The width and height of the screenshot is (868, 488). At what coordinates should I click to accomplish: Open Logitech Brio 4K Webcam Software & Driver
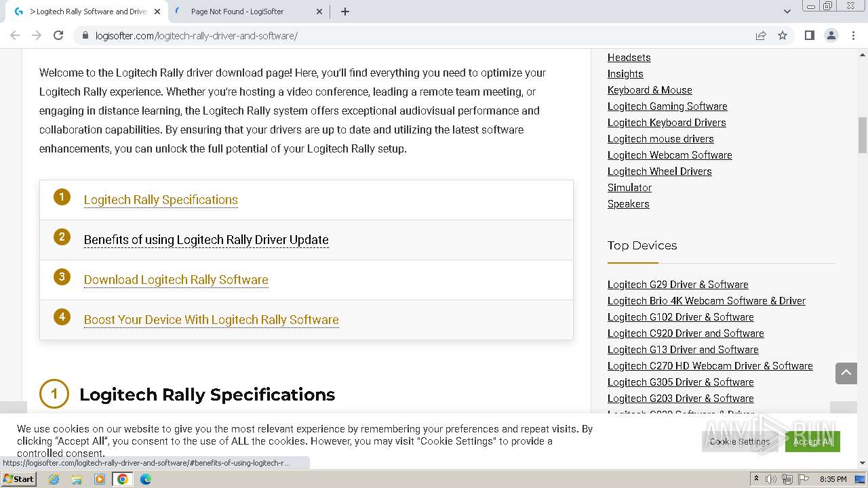pyautogui.click(x=707, y=301)
